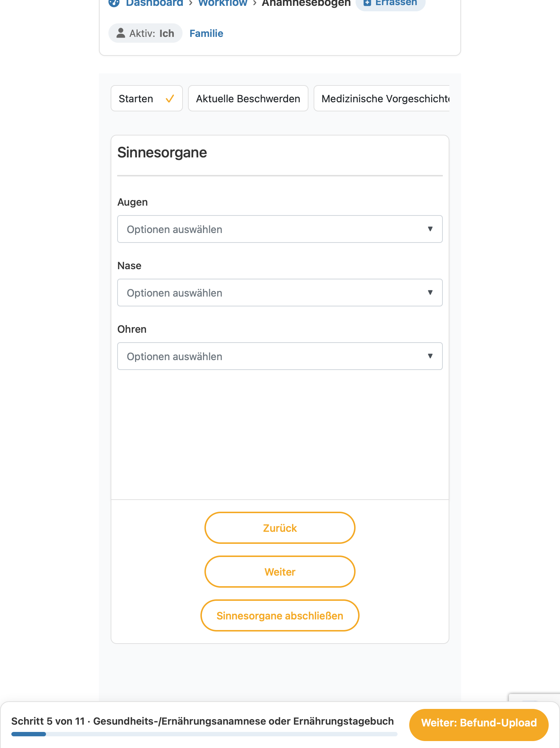Image resolution: width=560 pixels, height=748 pixels.
Task: Open the Medizinische Vorgeschichte tab
Action: pyautogui.click(x=382, y=99)
